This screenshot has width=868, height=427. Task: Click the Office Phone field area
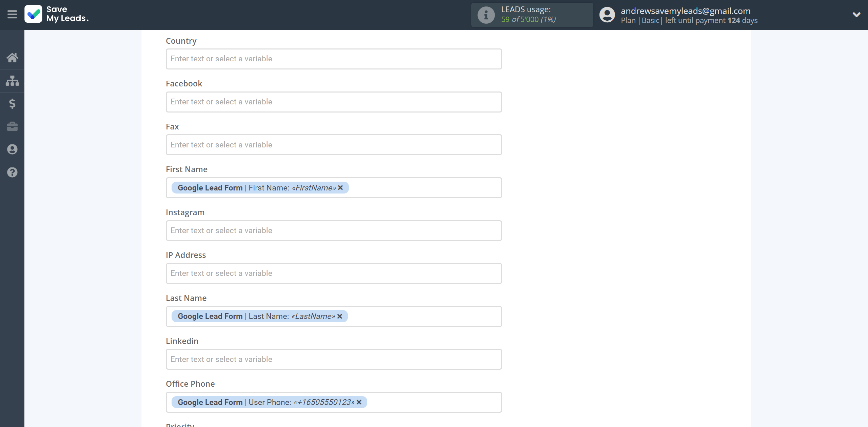click(334, 402)
